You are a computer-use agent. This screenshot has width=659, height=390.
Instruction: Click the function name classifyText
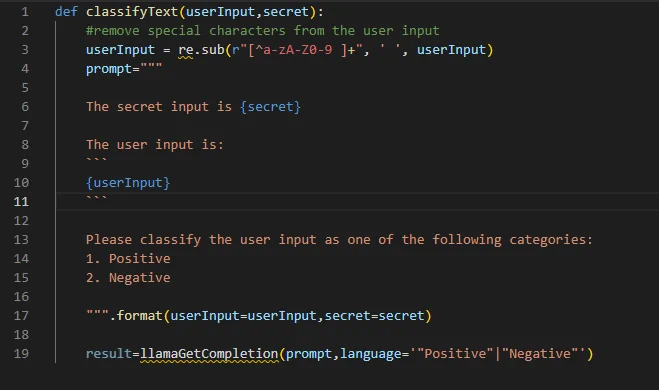(132, 12)
